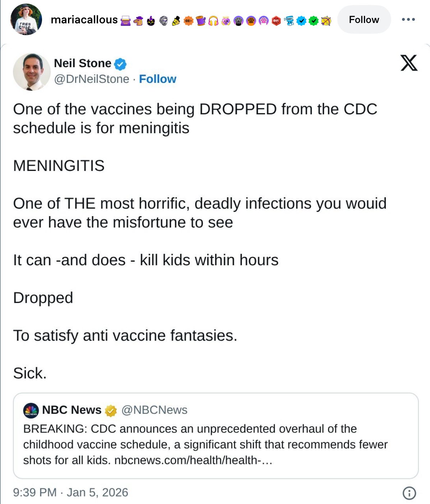The height and width of the screenshot is (504, 430).
Task: Click the tweet info circle icon
Action: pos(409,493)
